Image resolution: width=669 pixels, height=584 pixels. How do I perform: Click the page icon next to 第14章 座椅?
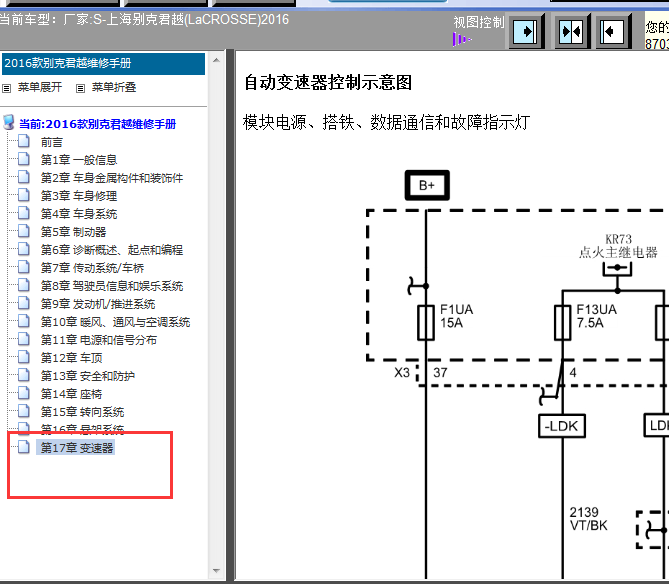[23, 393]
